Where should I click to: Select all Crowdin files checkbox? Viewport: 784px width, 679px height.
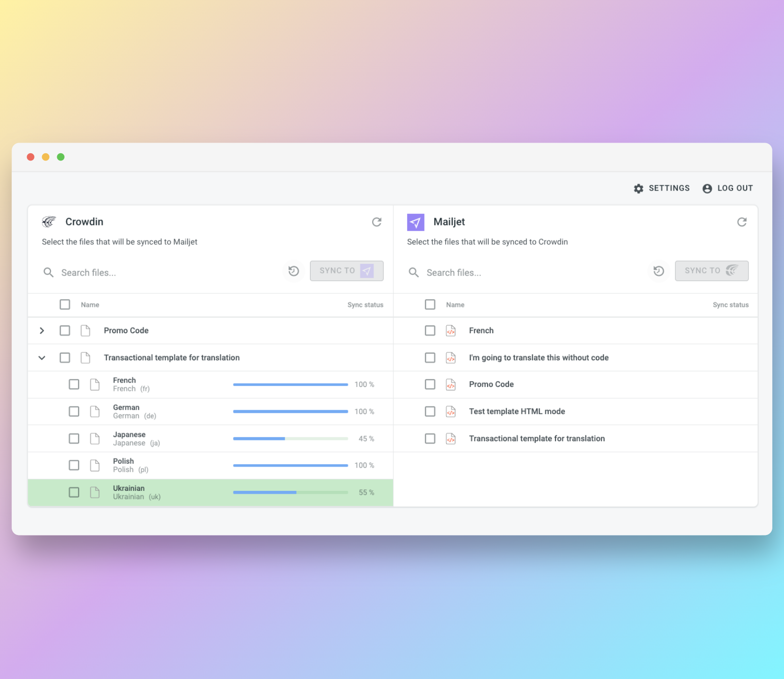[65, 305]
